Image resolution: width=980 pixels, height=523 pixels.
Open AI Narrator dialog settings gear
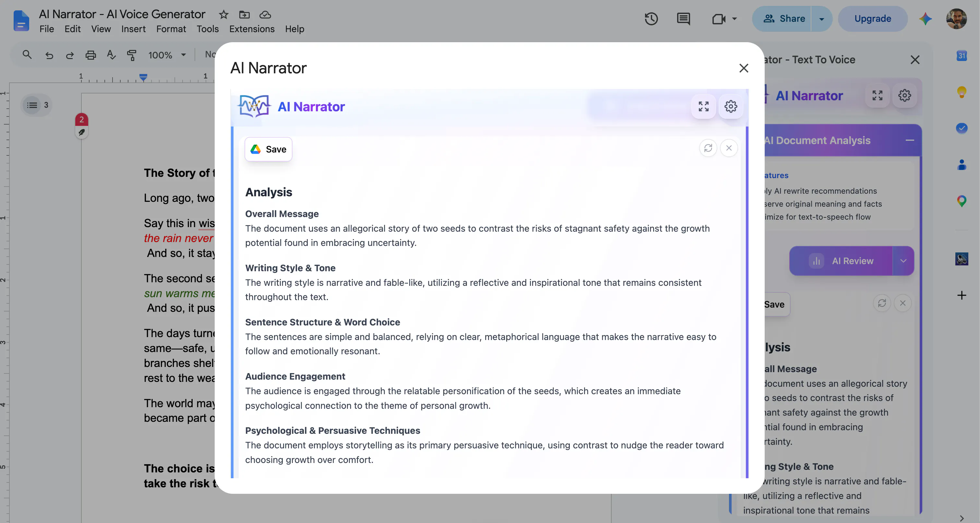coord(731,106)
